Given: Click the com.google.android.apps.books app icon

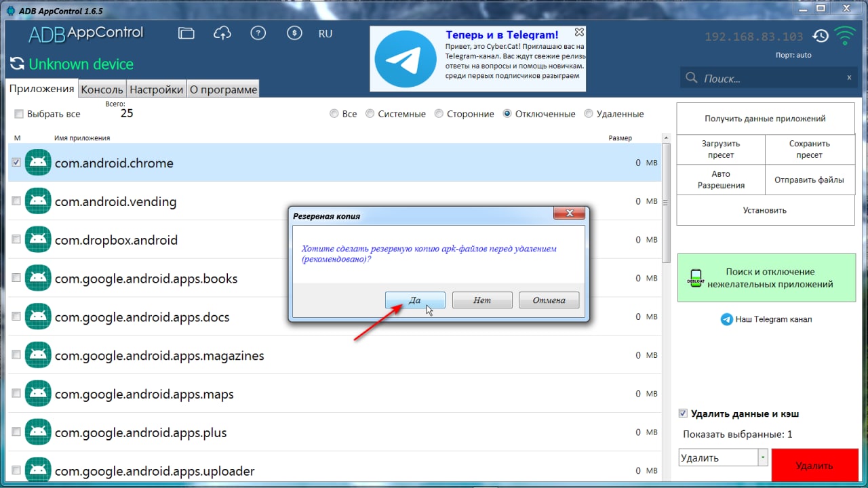Looking at the screenshot, I should [39, 279].
